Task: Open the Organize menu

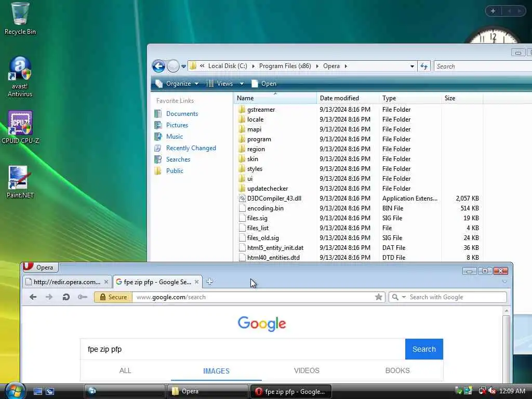Action: (x=177, y=84)
